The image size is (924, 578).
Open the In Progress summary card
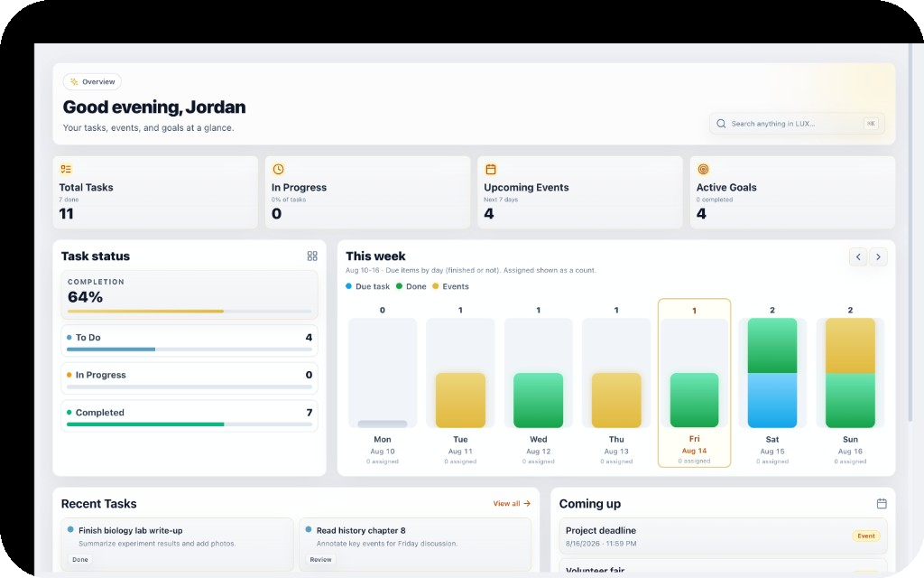click(x=368, y=192)
